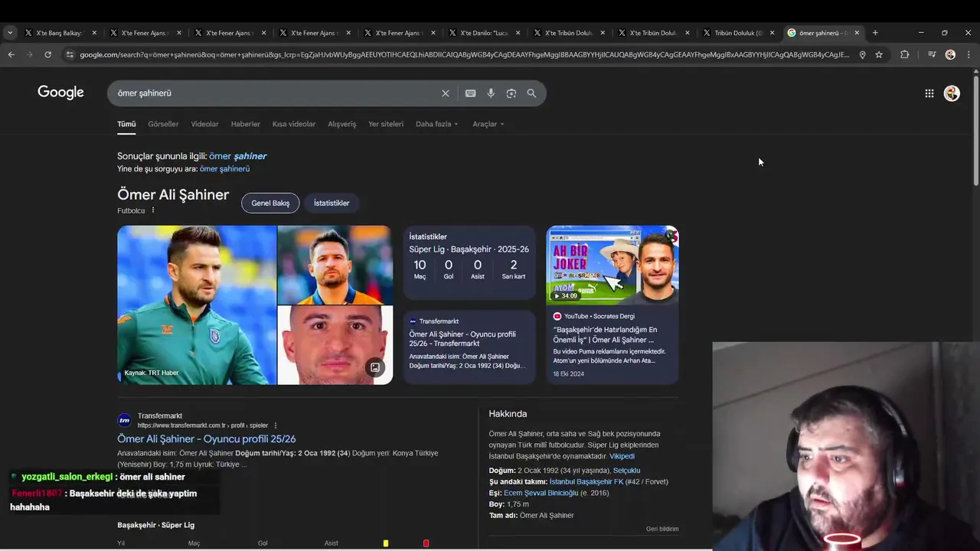Select Genel Bakış chip
Screen dimensions: 980x551
click(270, 203)
